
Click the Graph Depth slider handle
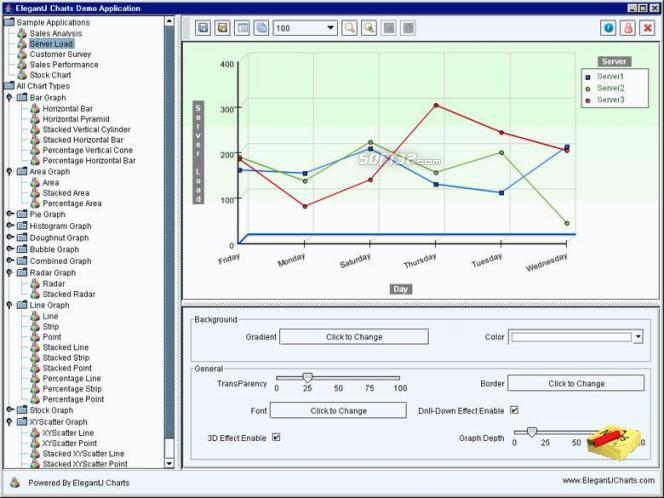point(532,432)
